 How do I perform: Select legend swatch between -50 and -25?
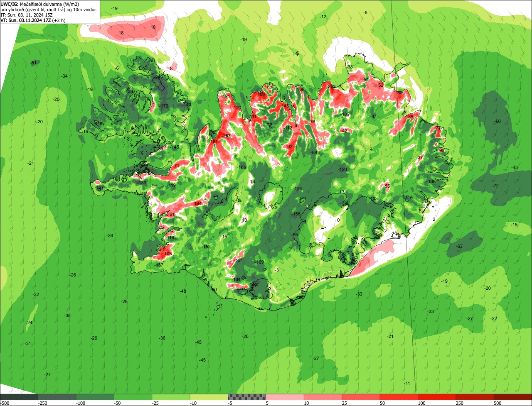(x=133, y=397)
